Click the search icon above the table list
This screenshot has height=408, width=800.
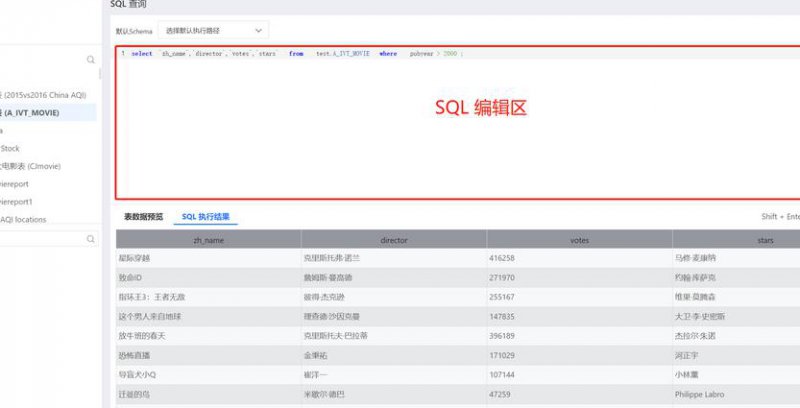click(x=91, y=60)
